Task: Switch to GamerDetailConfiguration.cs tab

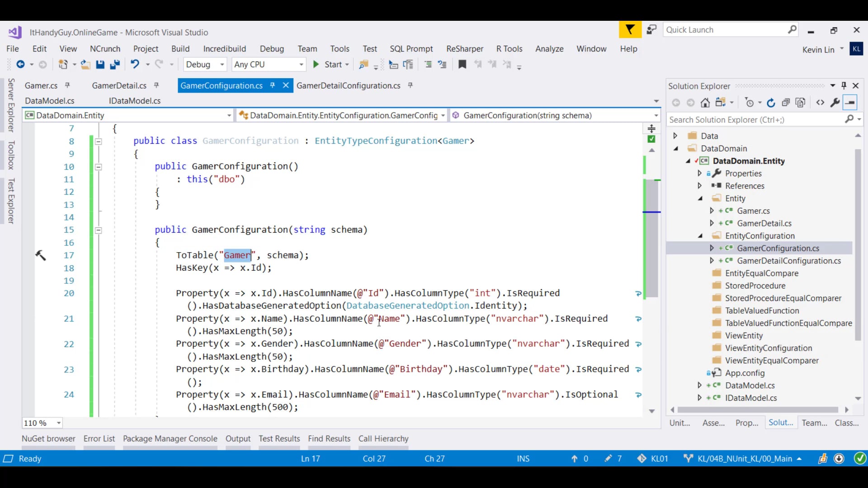Action: (x=348, y=85)
